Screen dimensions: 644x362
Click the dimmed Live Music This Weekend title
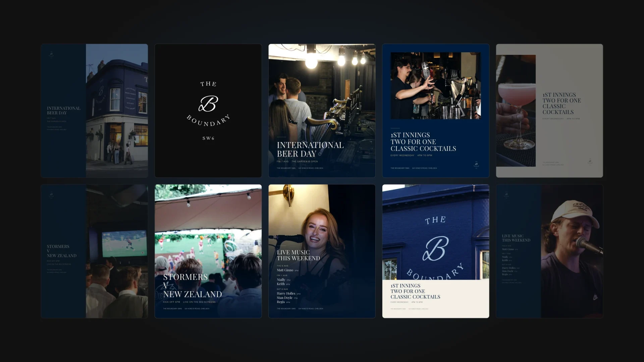516,238
